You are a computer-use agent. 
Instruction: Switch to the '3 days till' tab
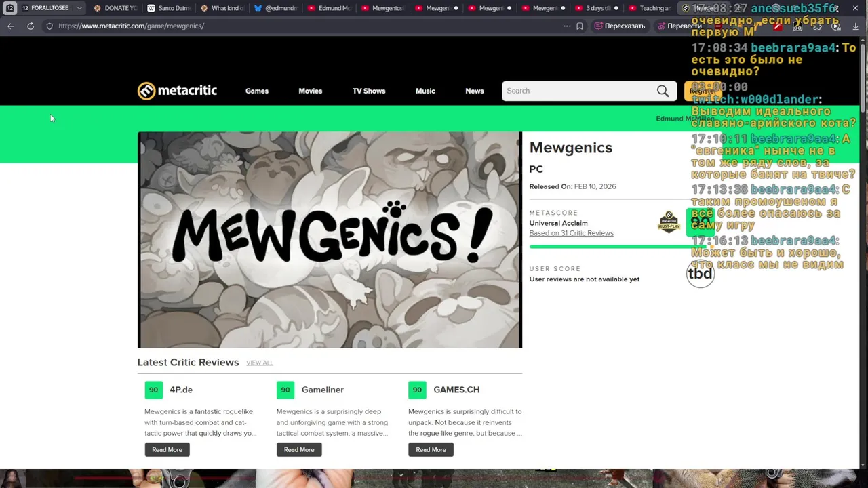(x=597, y=8)
